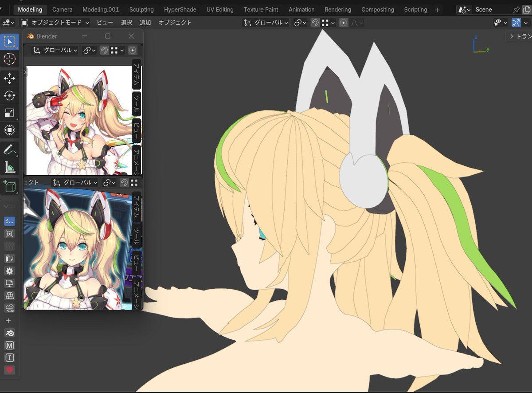Image resolution: width=532 pixels, height=393 pixels.
Task: Switch to the UV Editing workspace tab
Action: 220,9
